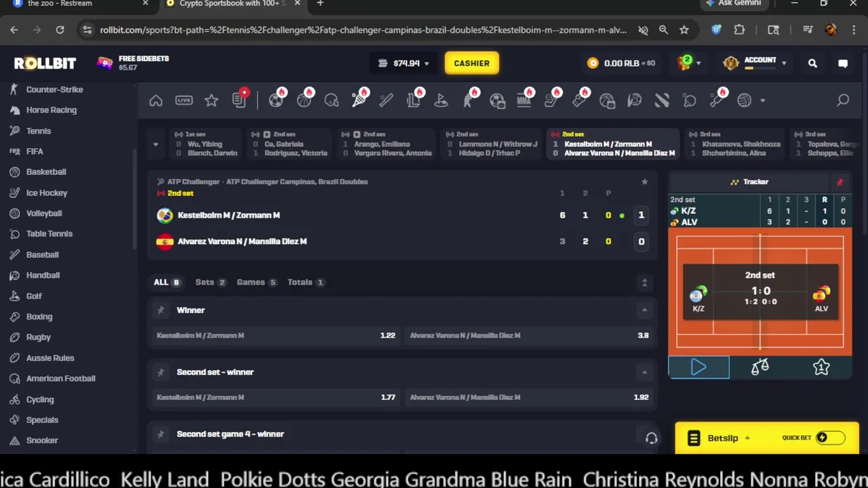Switch to the Sets markets tab
The image size is (868, 488).
pyautogui.click(x=210, y=282)
